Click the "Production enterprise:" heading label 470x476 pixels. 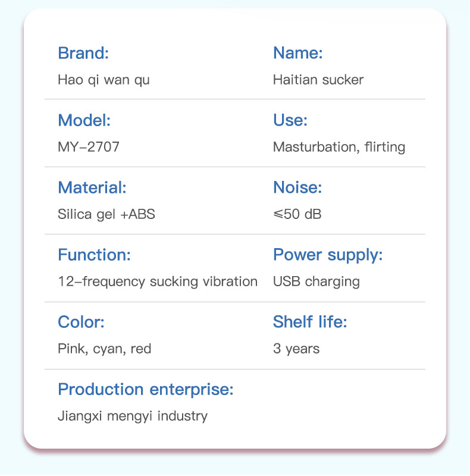145,390
